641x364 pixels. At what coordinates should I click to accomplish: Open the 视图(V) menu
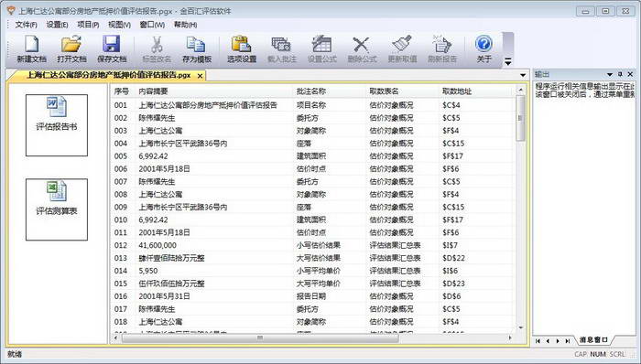tap(119, 25)
